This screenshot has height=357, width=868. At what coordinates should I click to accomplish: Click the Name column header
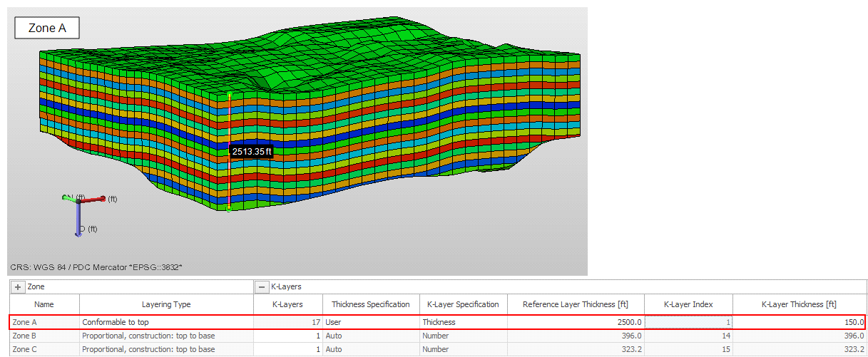[44, 304]
